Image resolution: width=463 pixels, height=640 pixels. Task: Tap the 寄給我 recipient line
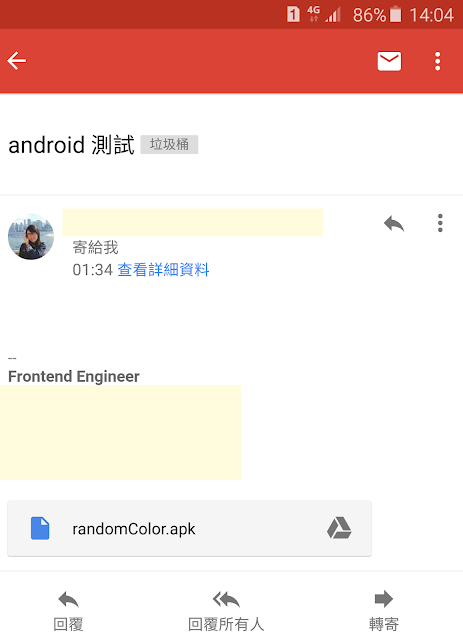click(x=96, y=247)
